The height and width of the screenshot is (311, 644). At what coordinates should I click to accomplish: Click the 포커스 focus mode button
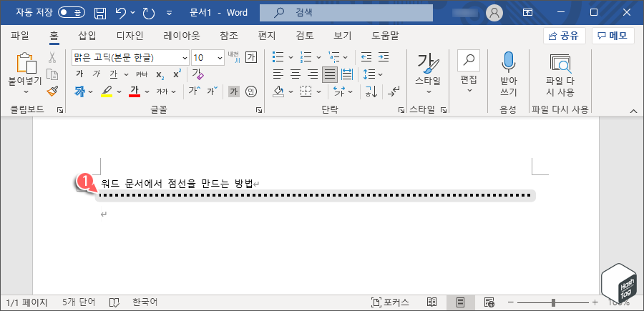click(x=390, y=303)
